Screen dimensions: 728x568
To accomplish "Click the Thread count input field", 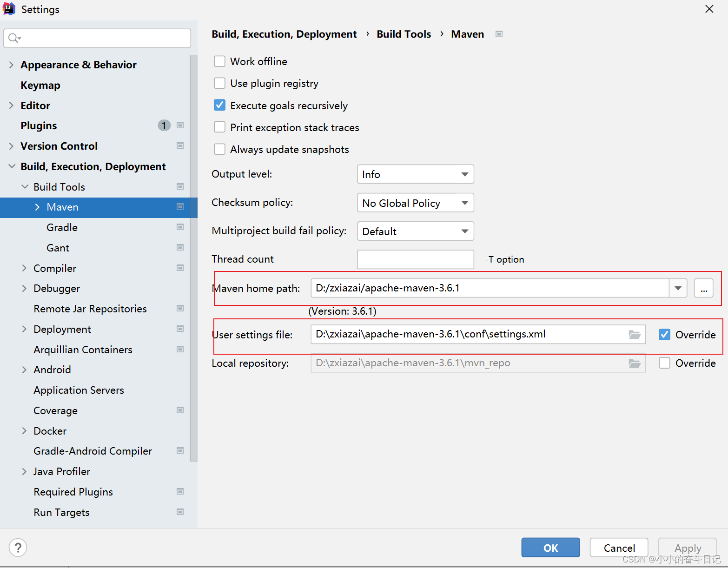I will click(416, 259).
